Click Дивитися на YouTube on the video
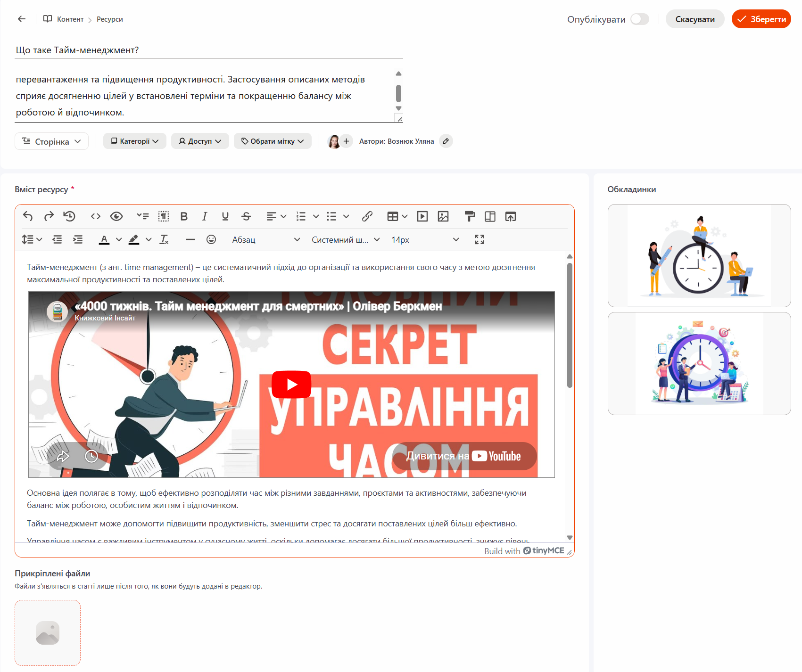 [x=464, y=456]
